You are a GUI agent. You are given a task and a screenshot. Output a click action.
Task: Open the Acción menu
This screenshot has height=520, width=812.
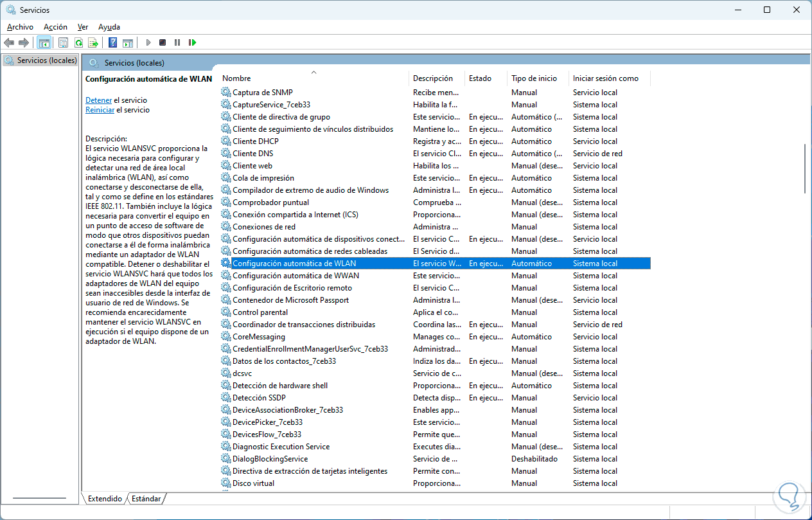pos(55,27)
